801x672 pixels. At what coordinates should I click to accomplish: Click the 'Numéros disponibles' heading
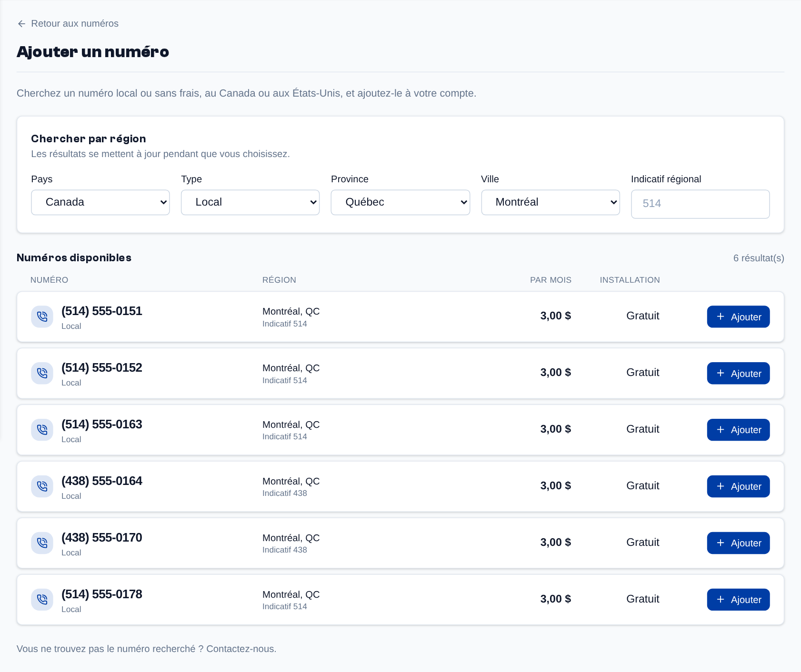click(x=74, y=257)
